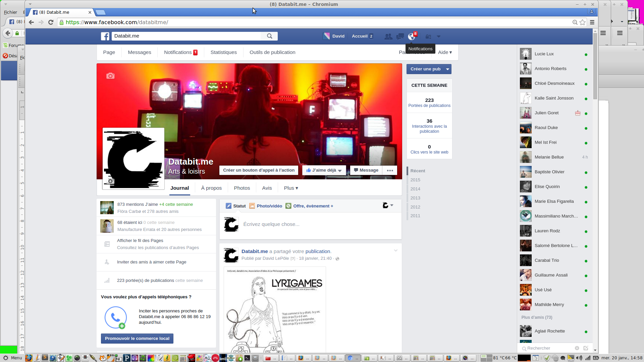Click the Facebook logo icon
The width and height of the screenshot is (644, 362).
pos(105,36)
